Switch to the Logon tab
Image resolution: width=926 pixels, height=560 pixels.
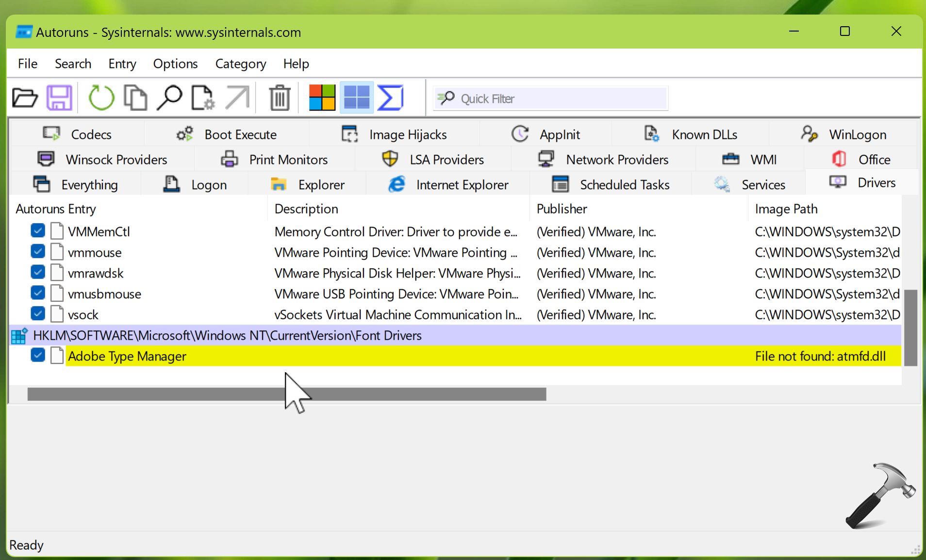195,184
